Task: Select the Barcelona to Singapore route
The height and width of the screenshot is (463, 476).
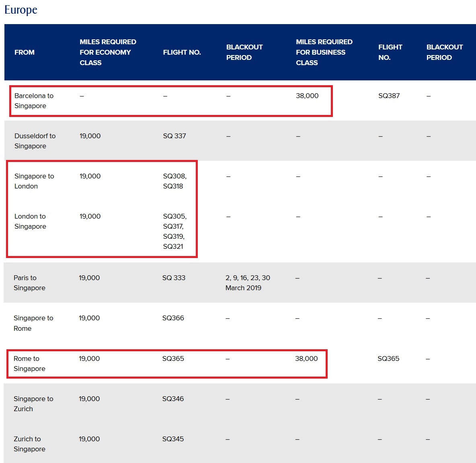Action: [x=34, y=101]
